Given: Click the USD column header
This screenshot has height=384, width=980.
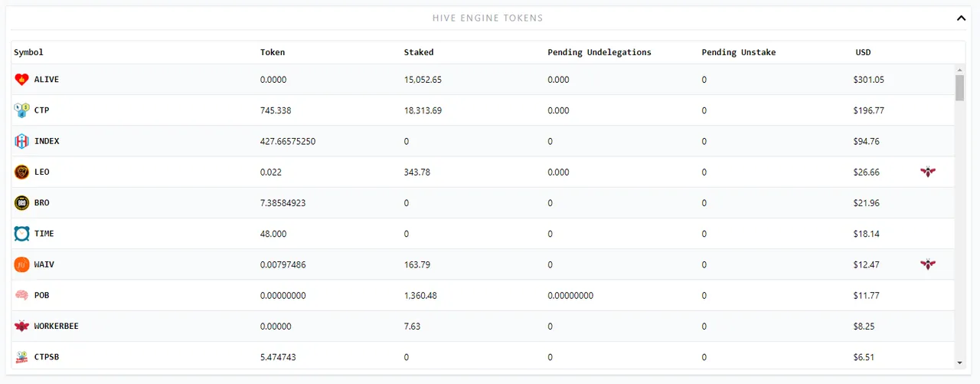Looking at the screenshot, I should click(x=863, y=52).
